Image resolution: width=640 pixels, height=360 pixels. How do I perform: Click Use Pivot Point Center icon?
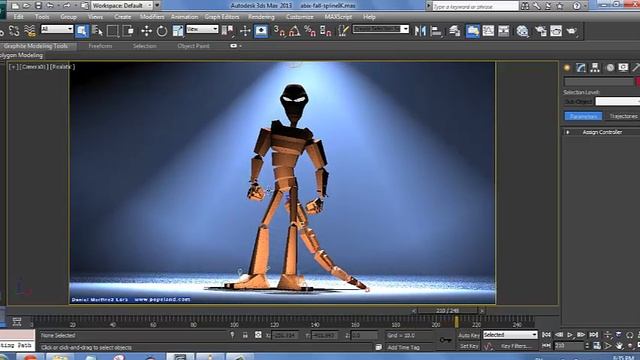[x=227, y=31]
